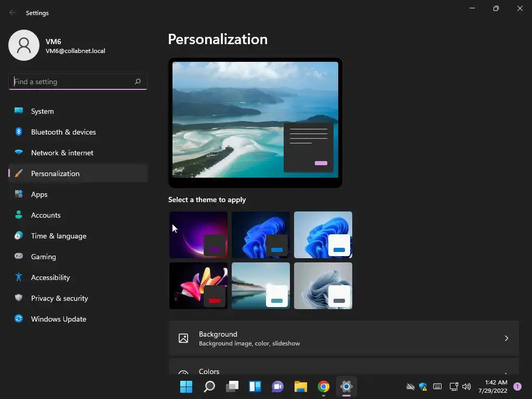Viewport: 532px width, 399px height.
Task: Apply the colorful flower dark theme
Action: coord(198,286)
